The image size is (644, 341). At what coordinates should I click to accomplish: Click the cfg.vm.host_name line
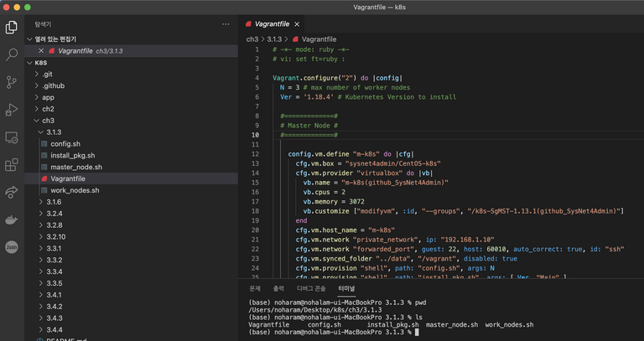[345, 230]
